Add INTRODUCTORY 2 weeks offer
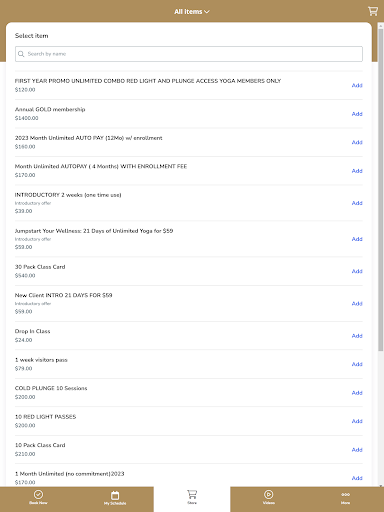384x512 pixels. [x=357, y=203]
